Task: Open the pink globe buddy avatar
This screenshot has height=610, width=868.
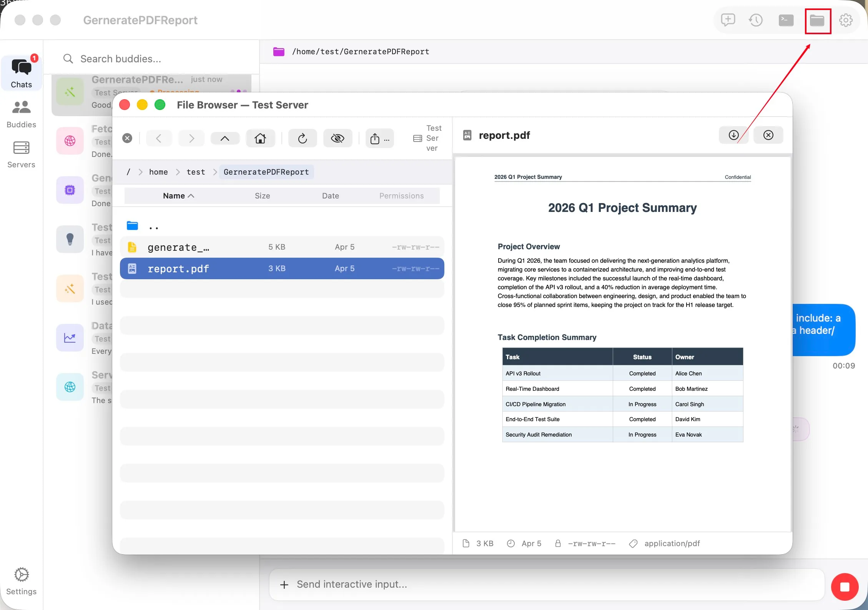Action: click(70, 141)
